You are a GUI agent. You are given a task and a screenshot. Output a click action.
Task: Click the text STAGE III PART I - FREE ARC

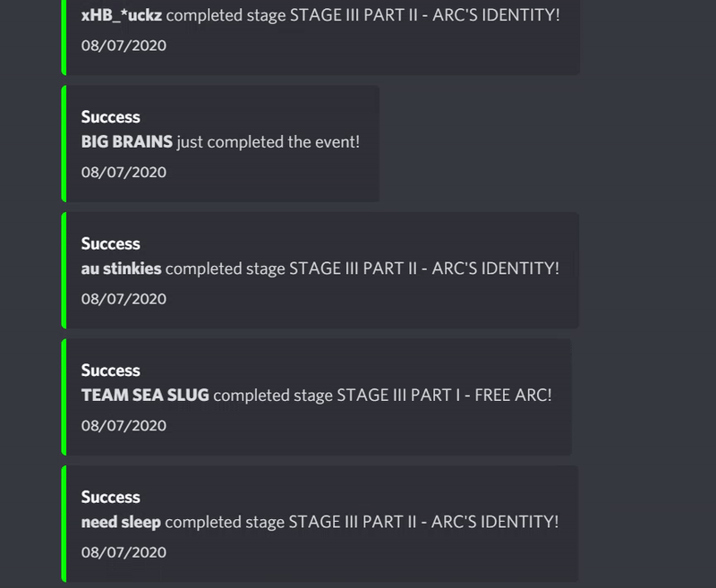442,395
